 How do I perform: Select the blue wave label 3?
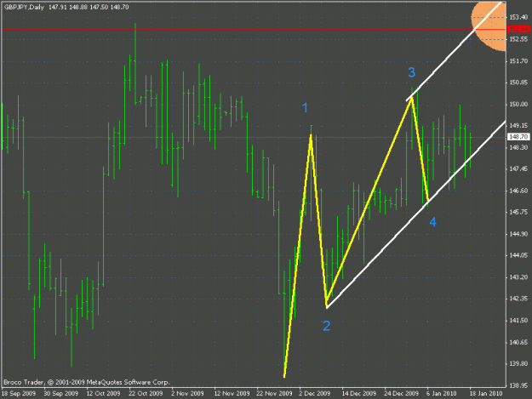(x=411, y=72)
